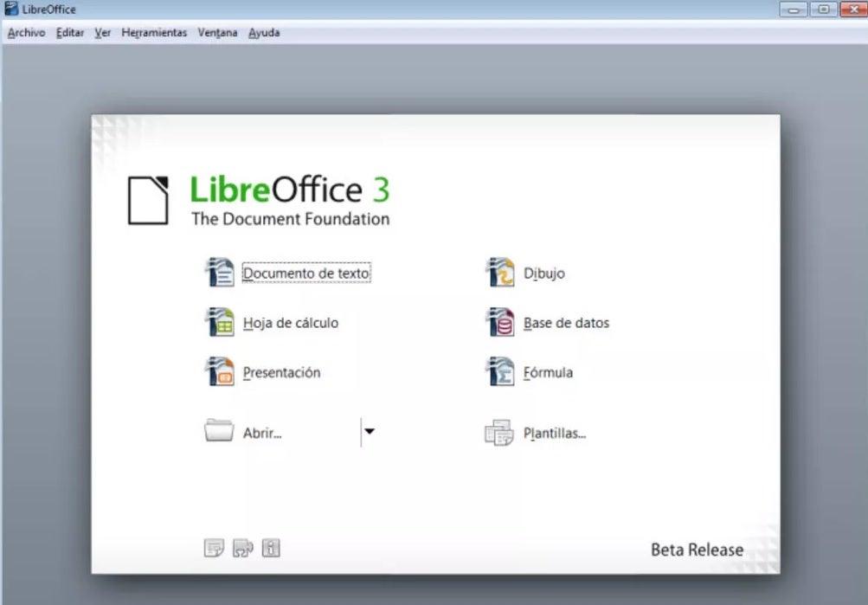Click the Documento de texto icon
Viewport: 868px width, 605px height.
click(220, 273)
